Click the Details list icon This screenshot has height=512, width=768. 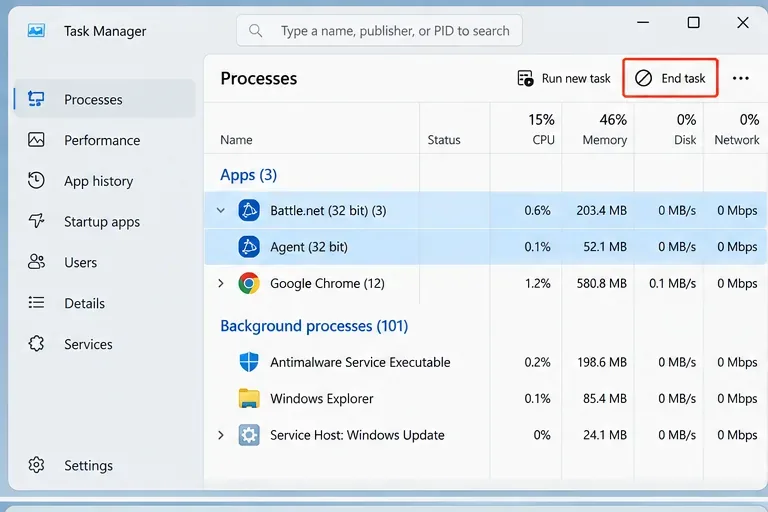36,302
